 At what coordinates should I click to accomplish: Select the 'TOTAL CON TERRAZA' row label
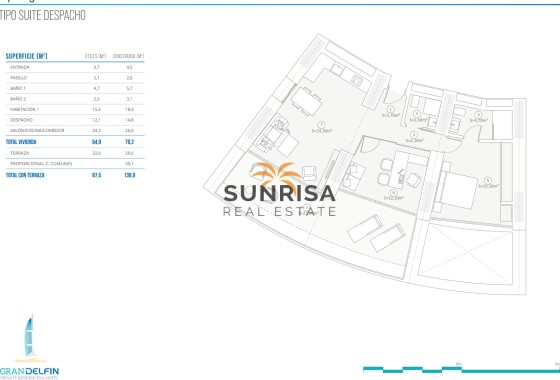[25, 175]
